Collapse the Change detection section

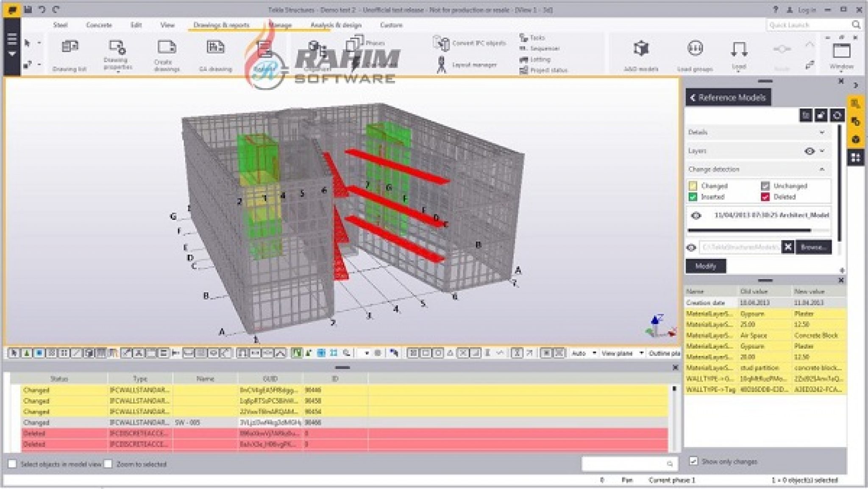tap(823, 169)
